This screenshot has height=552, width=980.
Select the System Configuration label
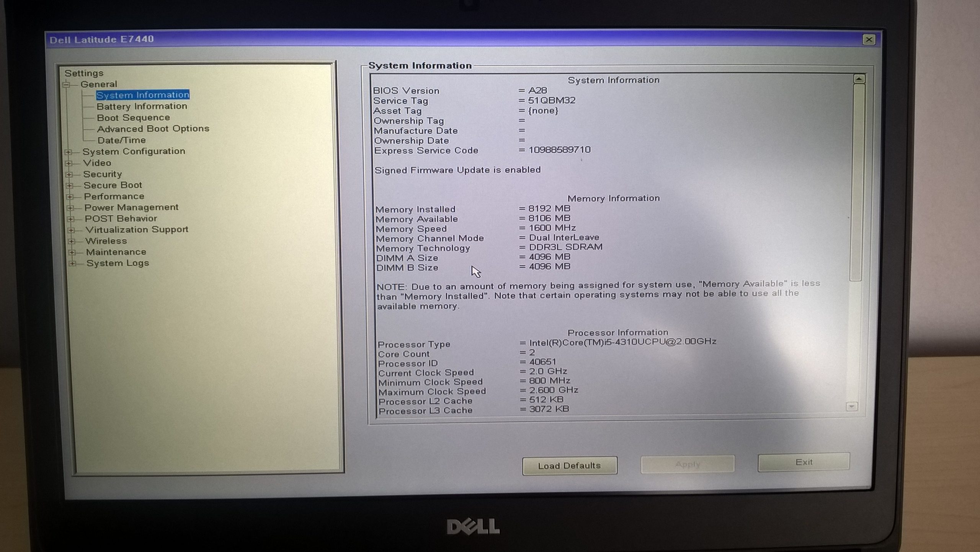pyautogui.click(x=134, y=151)
